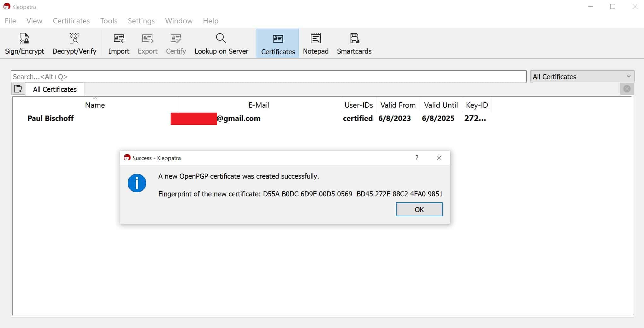Viewport: 644px width, 328px height.
Task: Click OK in the Success dialog
Action: point(419,210)
